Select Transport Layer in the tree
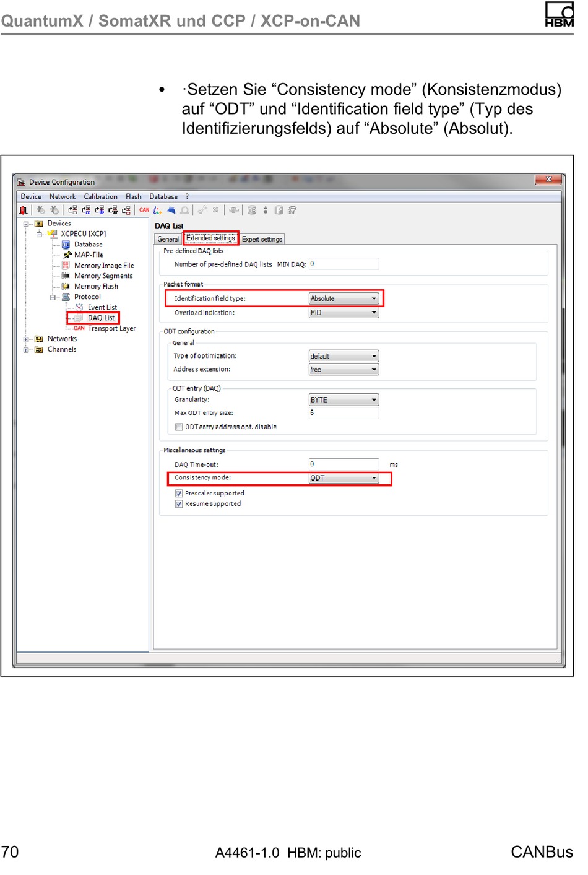The image size is (588, 875). 111,329
